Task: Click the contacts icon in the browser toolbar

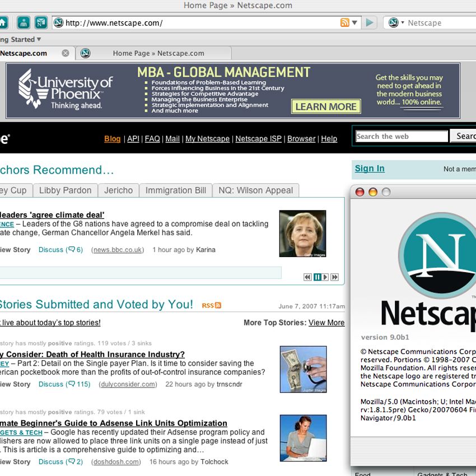Action: tap(23, 22)
